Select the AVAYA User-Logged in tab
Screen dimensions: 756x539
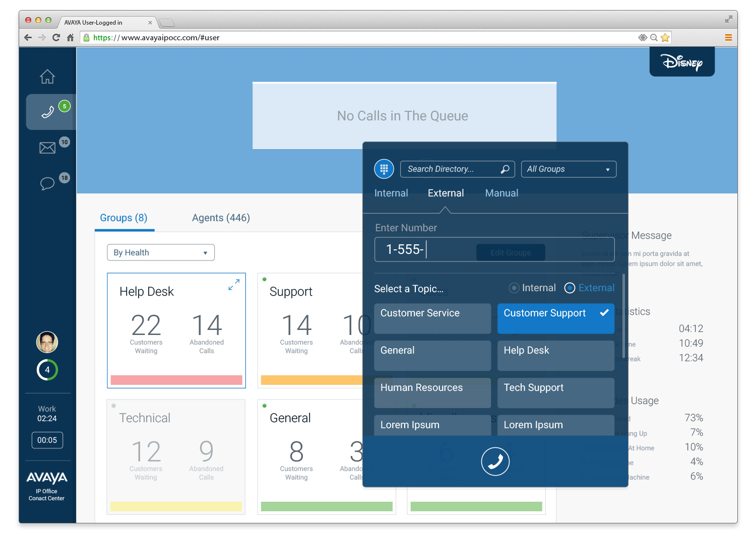click(107, 22)
